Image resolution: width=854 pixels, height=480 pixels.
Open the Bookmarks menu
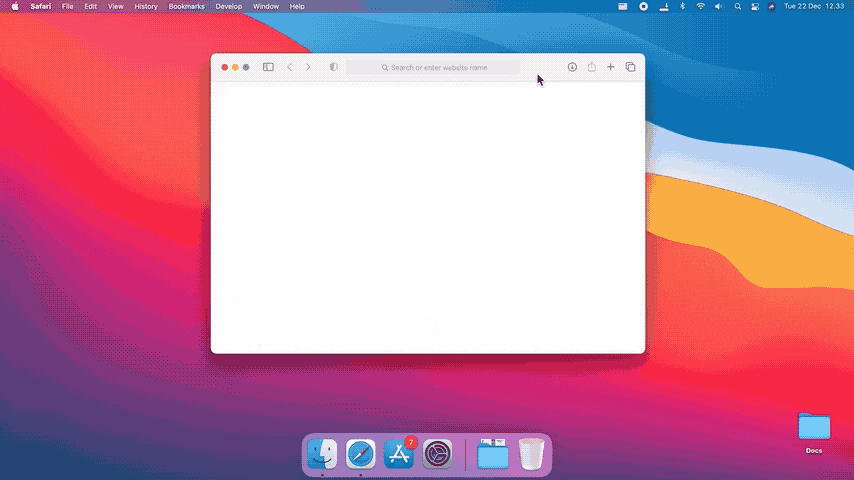point(186,7)
